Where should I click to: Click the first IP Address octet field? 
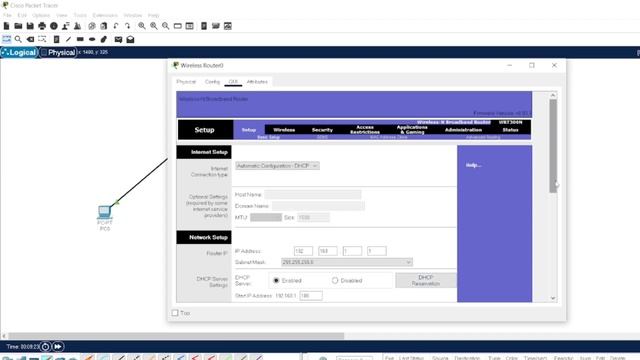pos(303,251)
